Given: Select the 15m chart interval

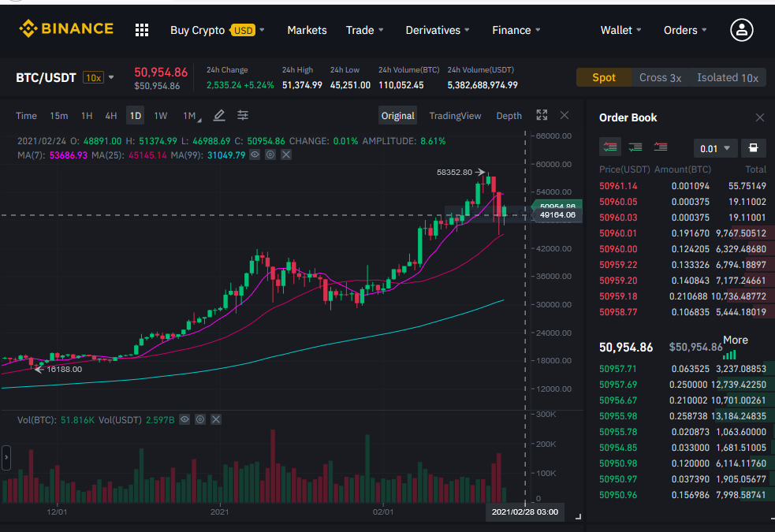Looking at the screenshot, I should (x=59, y=116).
